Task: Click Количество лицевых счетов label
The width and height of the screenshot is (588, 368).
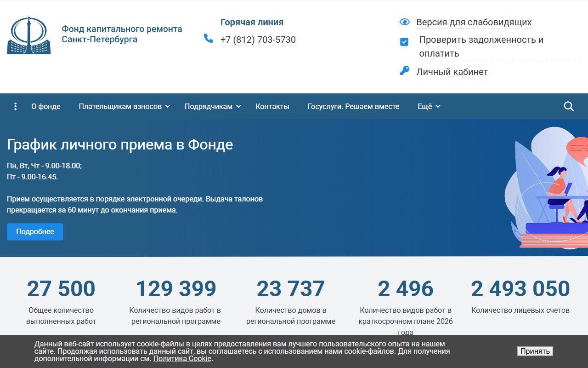Action: [x=520, y=310]
